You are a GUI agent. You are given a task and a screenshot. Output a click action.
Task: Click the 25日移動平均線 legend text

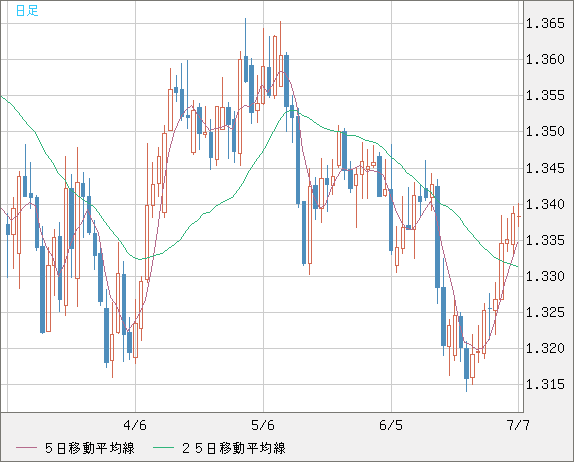pos(234,448)
